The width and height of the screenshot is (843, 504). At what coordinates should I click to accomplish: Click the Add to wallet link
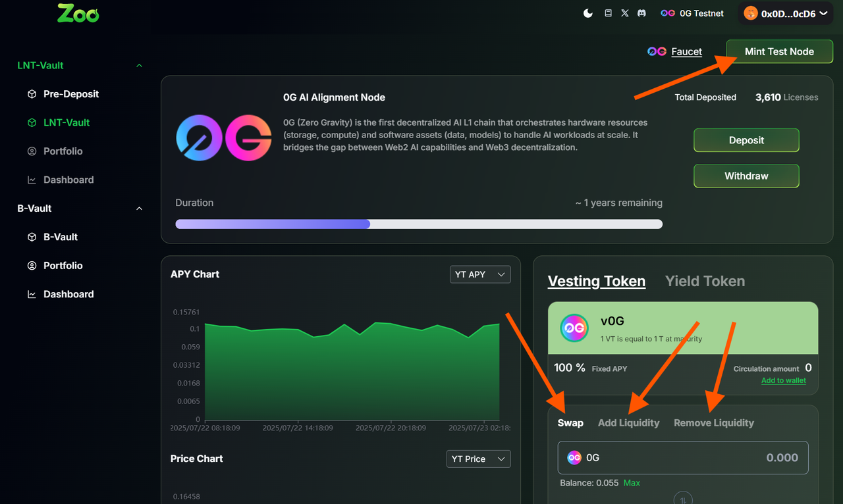pyautogui.click(x=784, y=380)
